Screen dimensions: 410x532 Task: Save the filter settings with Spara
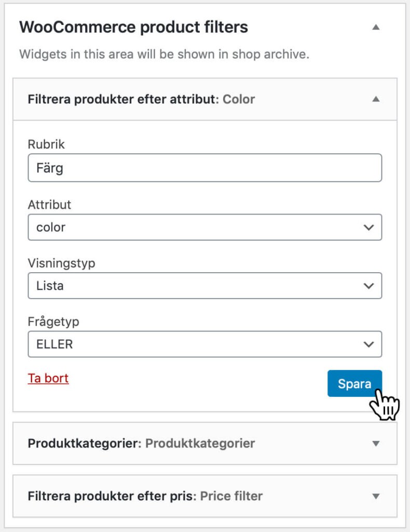[x=355, y=383]
